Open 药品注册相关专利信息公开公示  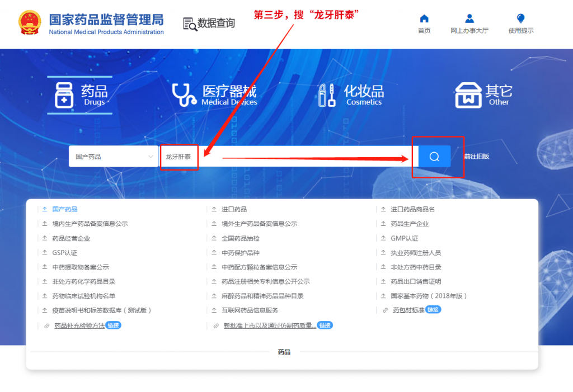(x=265, y=281)
